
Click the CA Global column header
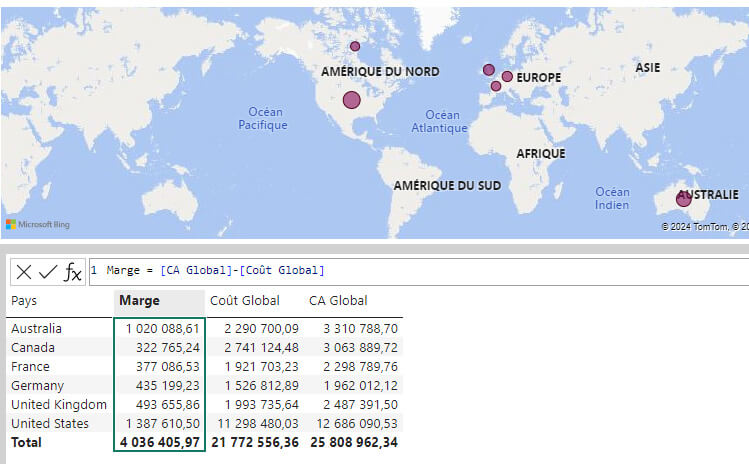[x=338, y=300]
